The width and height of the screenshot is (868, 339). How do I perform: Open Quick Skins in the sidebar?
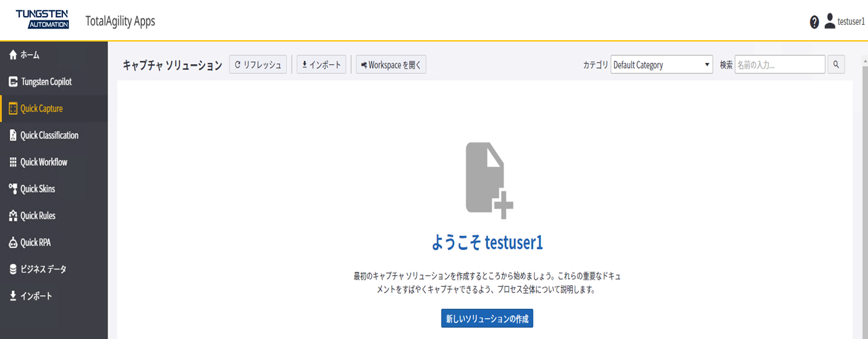click(54, 188)
